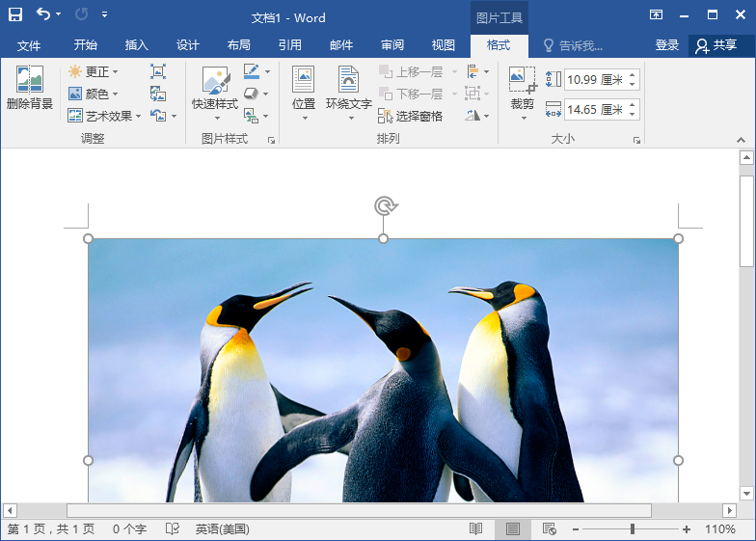Open the Insert (插入) tab

pos(137,45)
